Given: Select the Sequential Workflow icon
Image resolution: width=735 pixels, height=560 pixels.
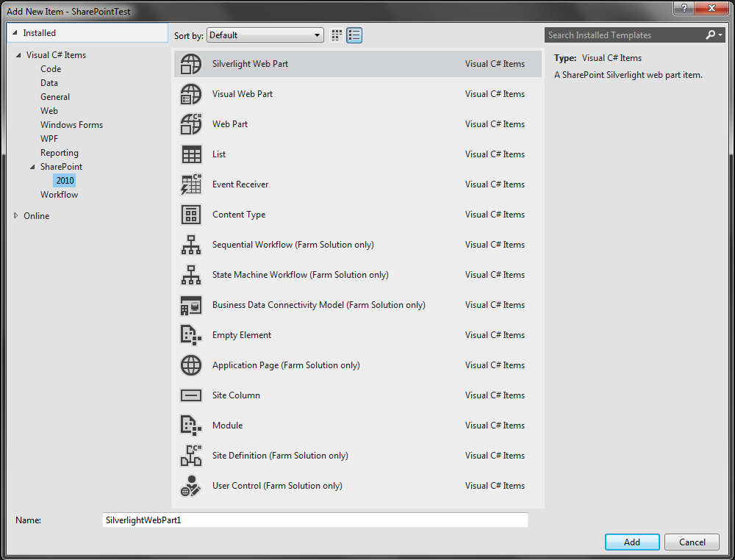Looking at the screenshot, I should coord(190,245).
